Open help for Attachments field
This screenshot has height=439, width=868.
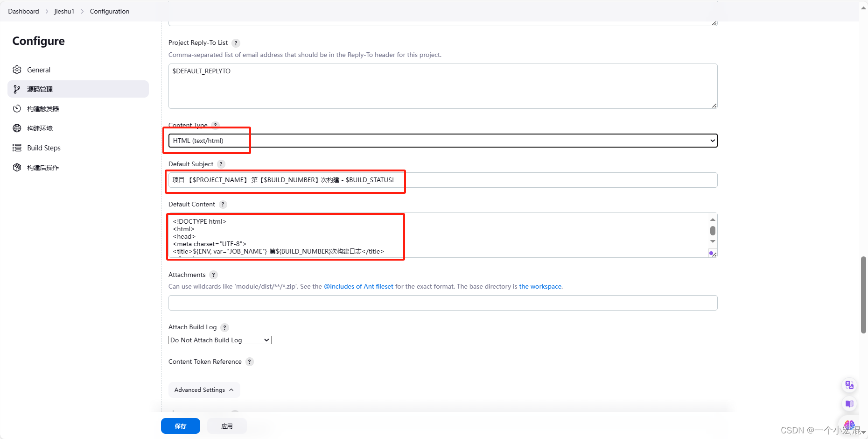click(x=213, y=275)
